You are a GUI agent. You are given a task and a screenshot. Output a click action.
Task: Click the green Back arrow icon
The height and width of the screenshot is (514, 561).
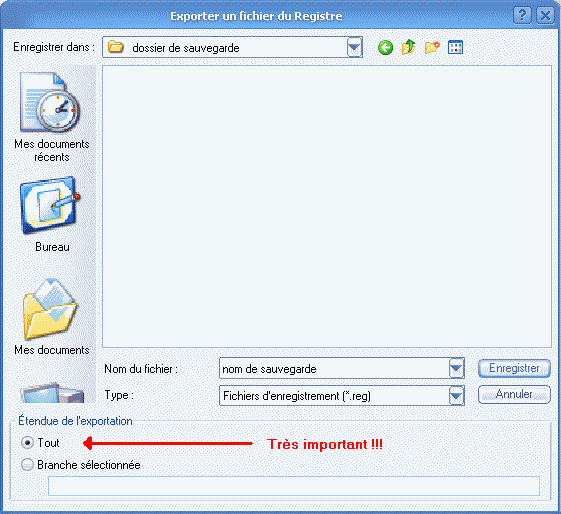pyautogui.click(x=385, y=47)
